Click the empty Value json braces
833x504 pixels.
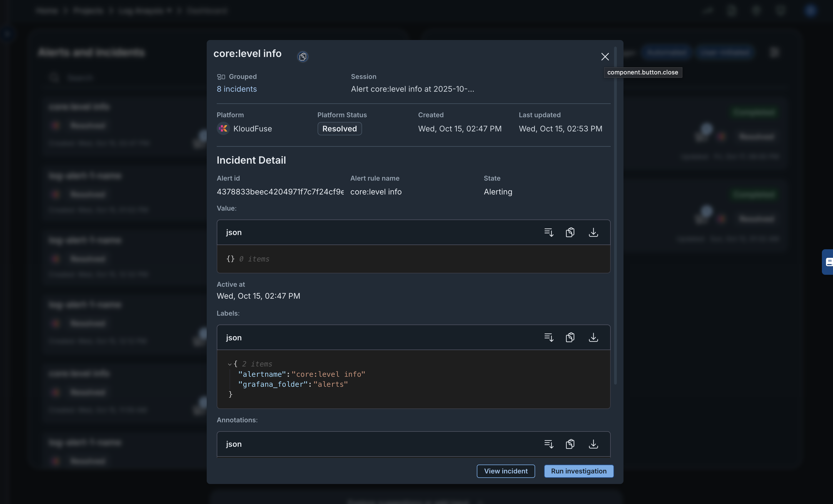click(230, 259)
